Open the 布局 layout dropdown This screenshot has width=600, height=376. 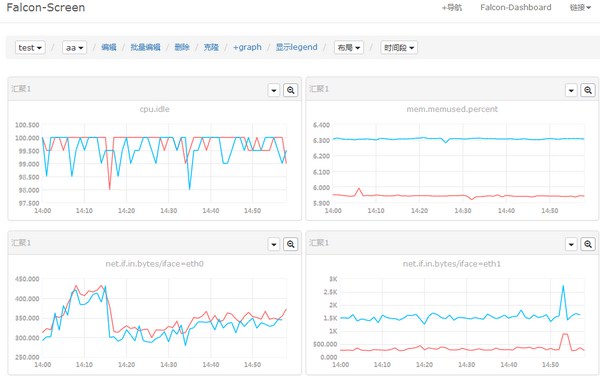[x=349, y=48]
